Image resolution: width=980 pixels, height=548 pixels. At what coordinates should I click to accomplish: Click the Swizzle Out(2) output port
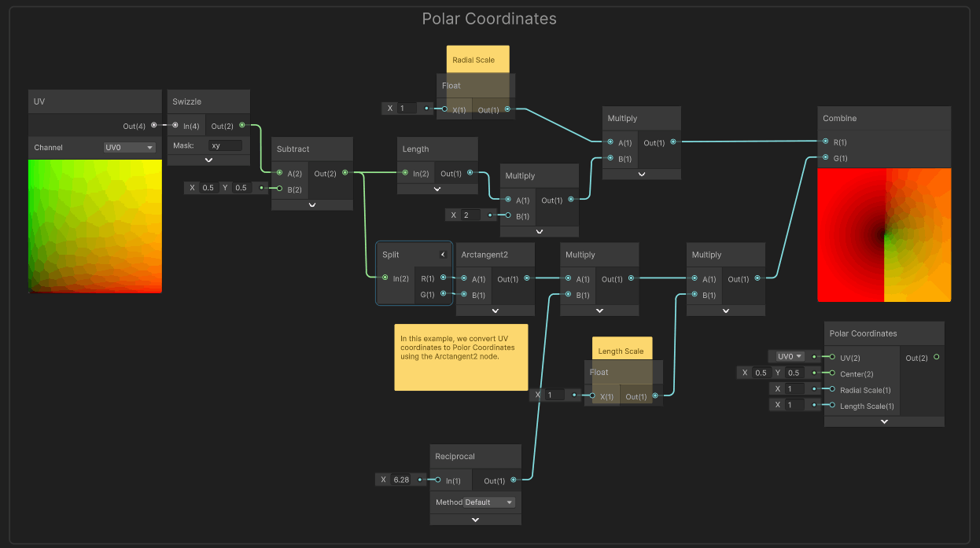[242, 125]
